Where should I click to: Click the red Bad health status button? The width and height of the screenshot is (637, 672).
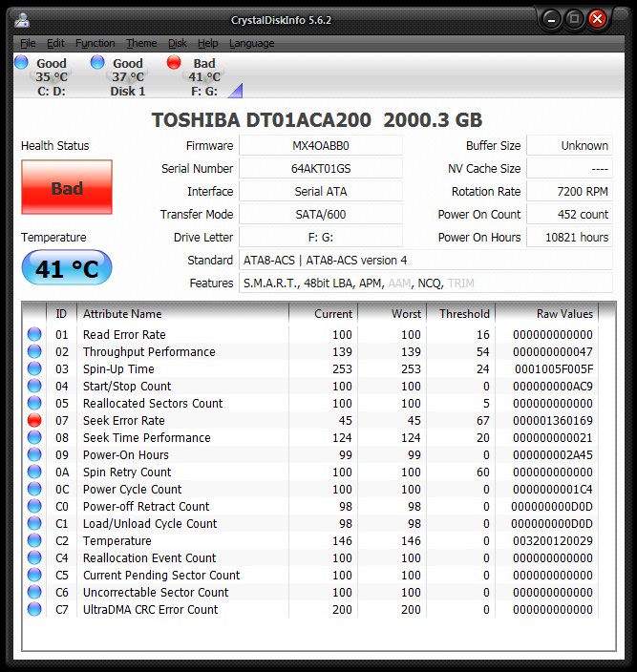point(67,188)
